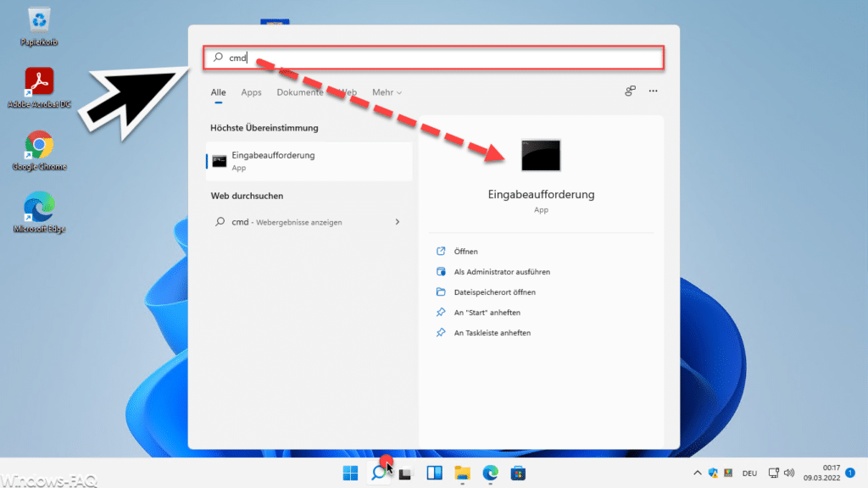Viewport: 868px width, 488px height.
Task: Switch to the Apps search tab
Action: pos(251,92)
